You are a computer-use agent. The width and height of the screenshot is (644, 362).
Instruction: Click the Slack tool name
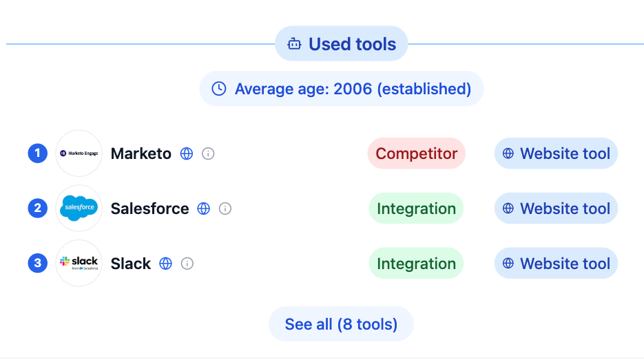coord(131,264)
